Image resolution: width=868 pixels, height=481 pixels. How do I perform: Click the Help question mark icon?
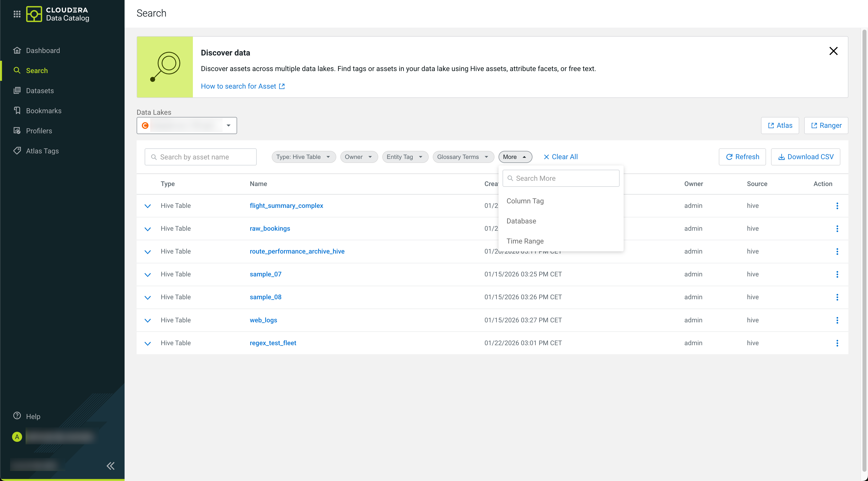click(17, 416)
